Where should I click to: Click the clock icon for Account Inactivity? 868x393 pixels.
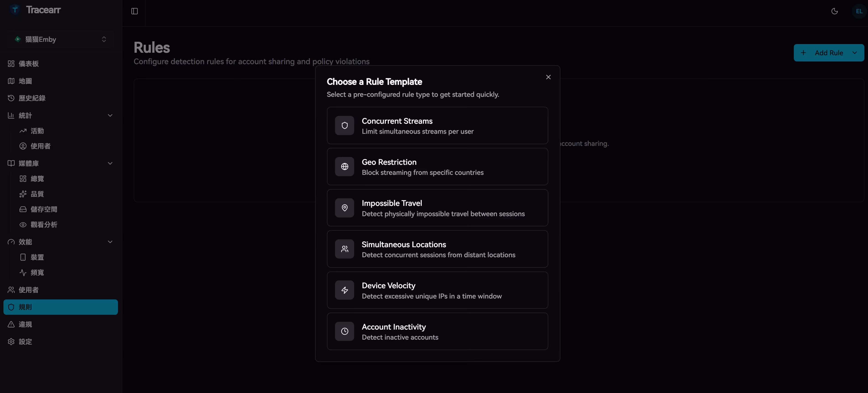344,331
